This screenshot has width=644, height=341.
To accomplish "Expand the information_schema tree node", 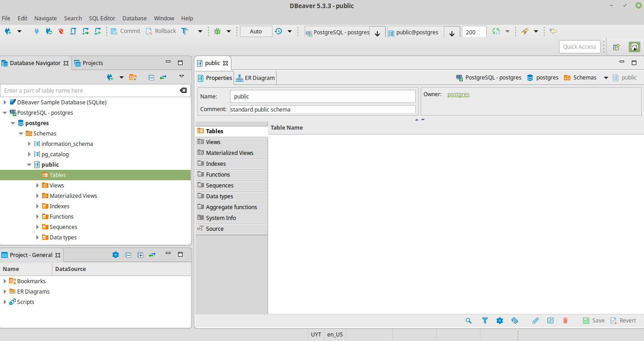I will coord(29,144).
